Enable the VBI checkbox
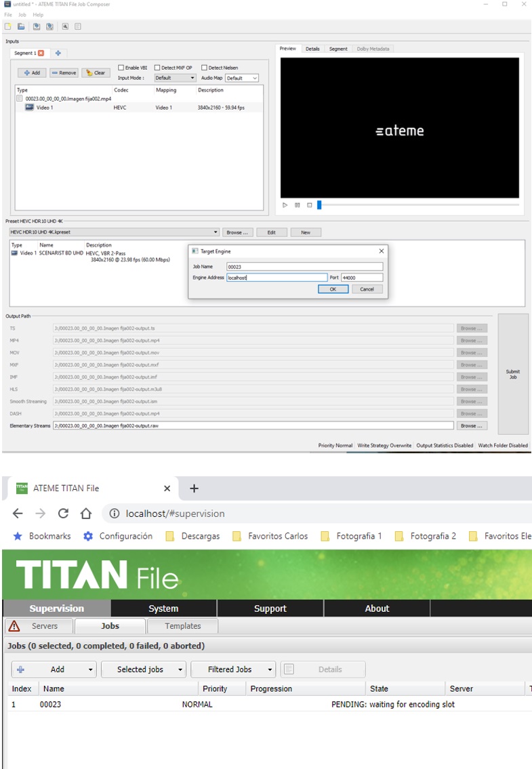532x769 pixels. point(121,68)
